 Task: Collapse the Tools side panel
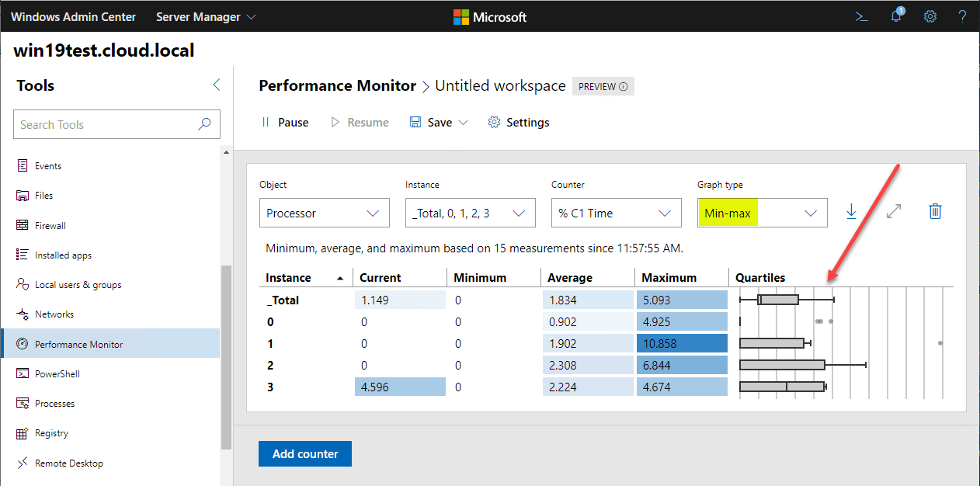click(x=217, y=85)
